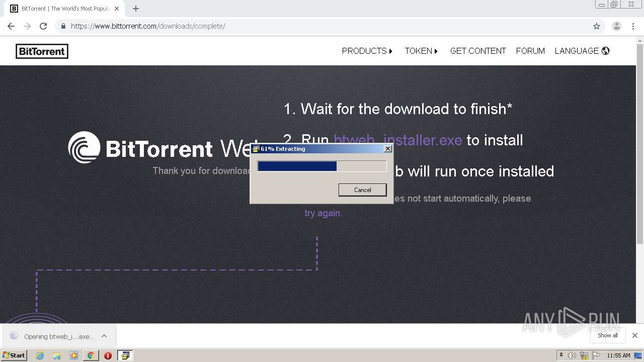644x362 pixels.
Task: Click the try again link
Action: click(x=324, y=213)
